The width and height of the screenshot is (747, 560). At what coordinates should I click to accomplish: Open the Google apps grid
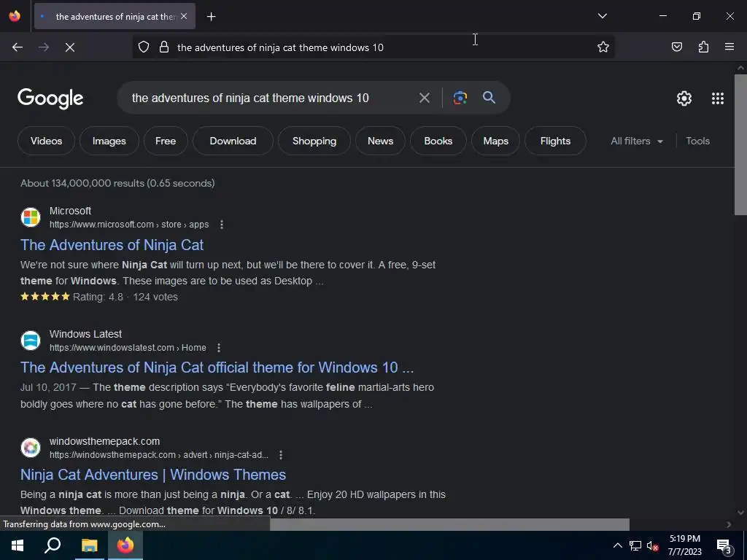[x=718, y=98]
